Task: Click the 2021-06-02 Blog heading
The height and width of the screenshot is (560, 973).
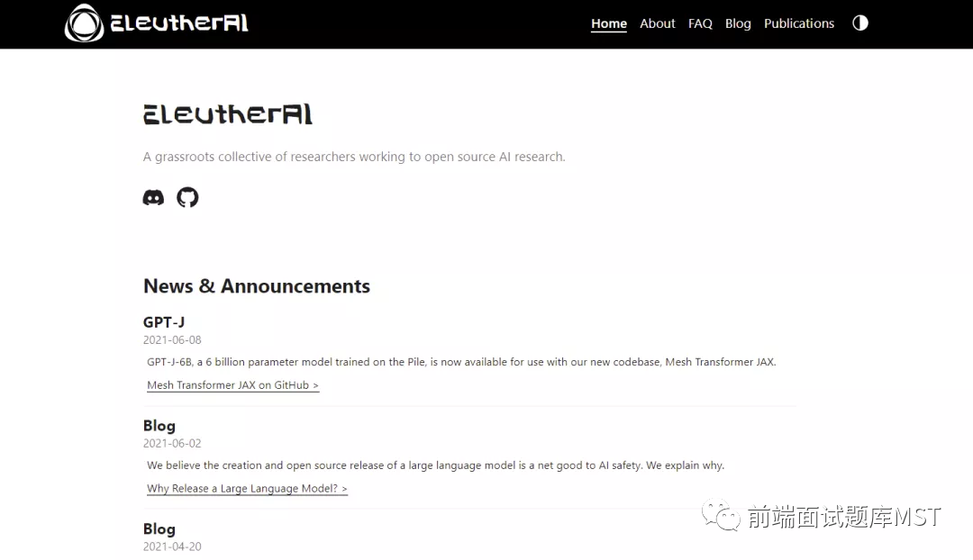Action: tap(159, 426)
